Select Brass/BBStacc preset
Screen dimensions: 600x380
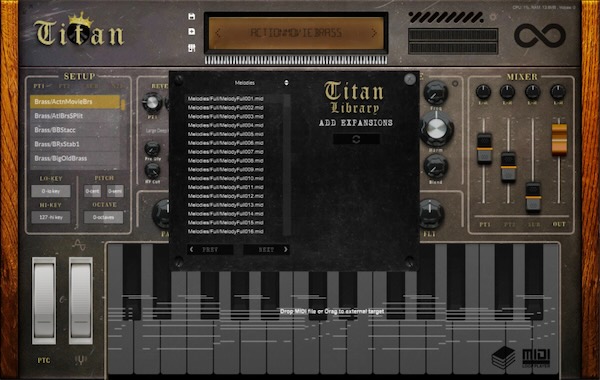click(75, 130)
